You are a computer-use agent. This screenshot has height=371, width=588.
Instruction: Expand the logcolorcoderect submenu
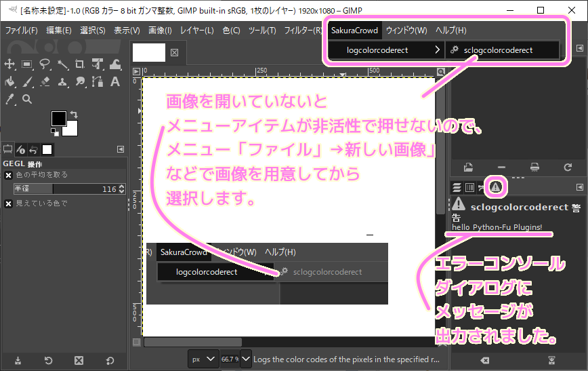point(386,50)
